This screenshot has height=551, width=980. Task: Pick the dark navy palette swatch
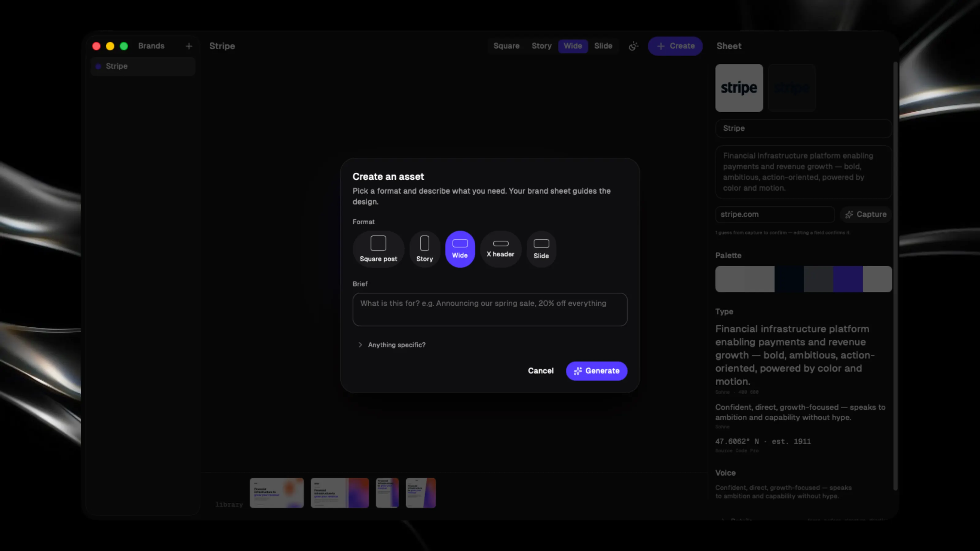(x=789, y=279)
